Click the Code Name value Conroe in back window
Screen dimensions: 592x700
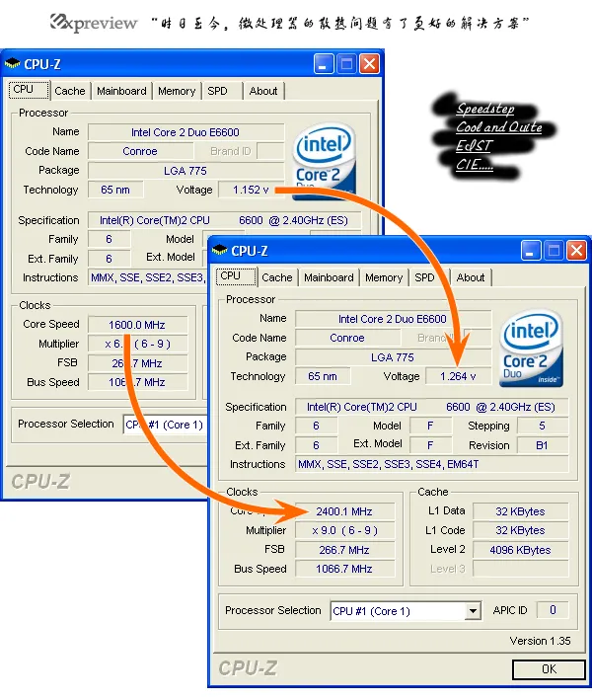tap(140, 151)
